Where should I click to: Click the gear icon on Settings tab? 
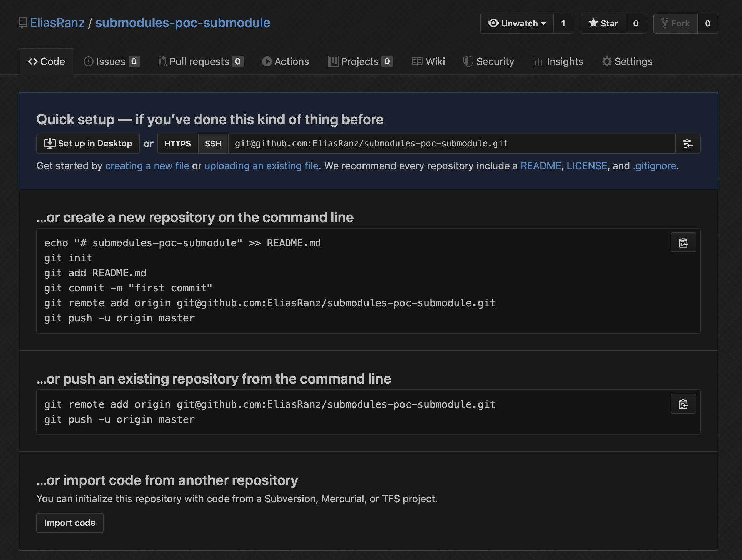click(607, 61)
